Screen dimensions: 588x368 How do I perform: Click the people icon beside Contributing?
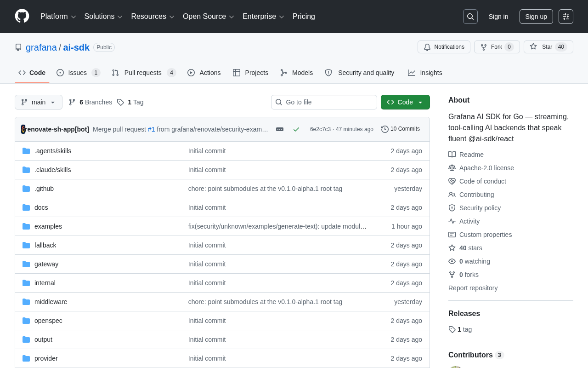click(452, 195)
